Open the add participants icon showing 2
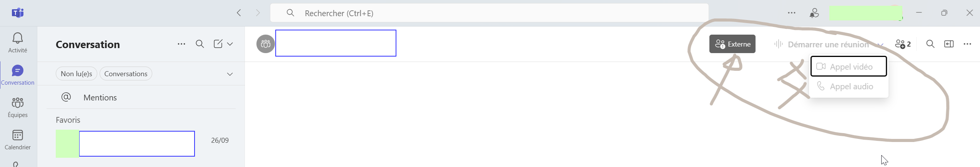 [x=903, y=44]
